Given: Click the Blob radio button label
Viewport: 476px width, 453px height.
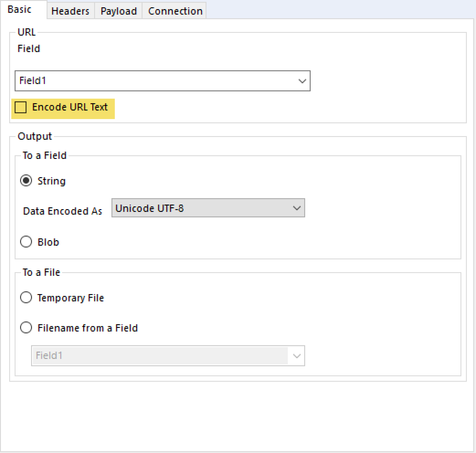Looking at the screenshot, I should [48, 242].
